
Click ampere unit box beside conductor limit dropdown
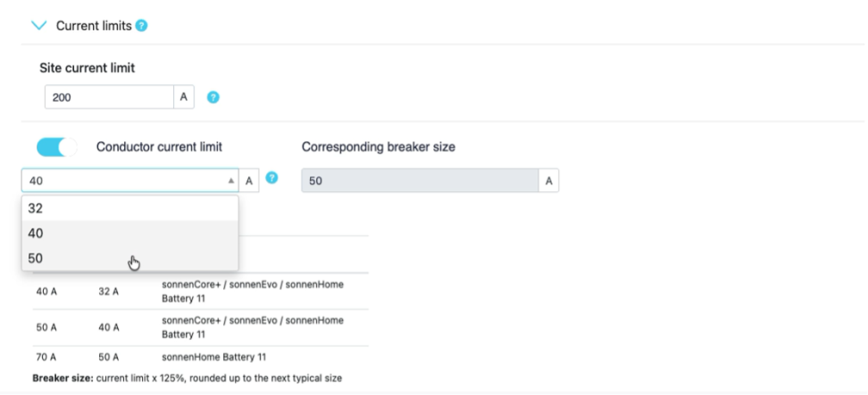point(249,181)
